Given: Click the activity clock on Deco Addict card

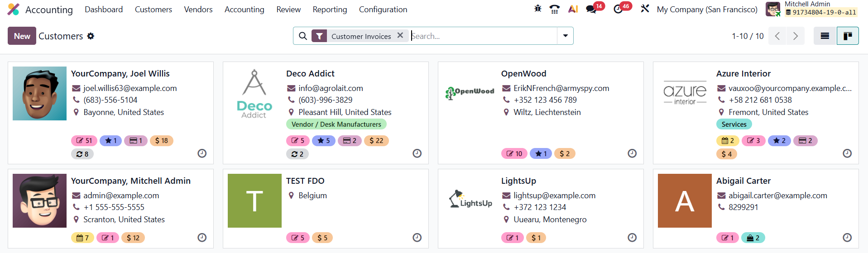Looking at the screenshot, I should [417, 153].
